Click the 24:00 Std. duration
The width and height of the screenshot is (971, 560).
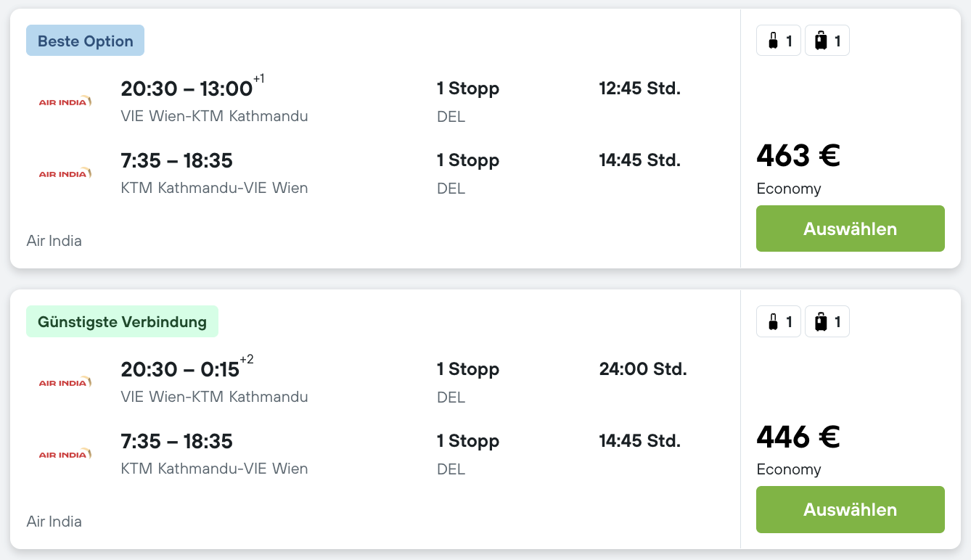click(642, 369)
